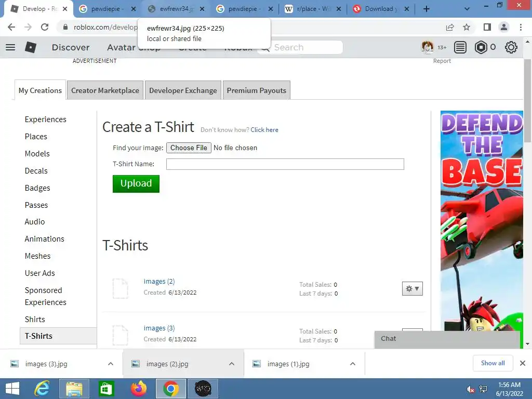Viewport: 532px width, 399px height.
Task: Select Decals in the sidebar
Action: click(36, 170)
